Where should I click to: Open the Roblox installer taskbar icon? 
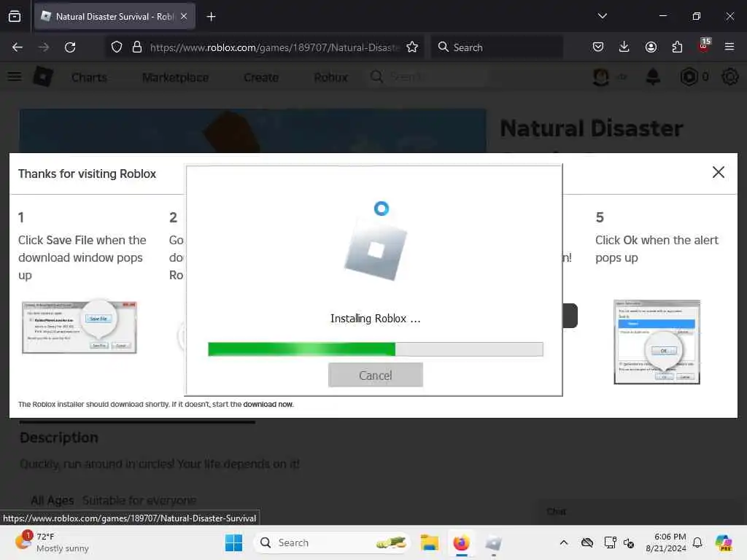coord(493,542)
